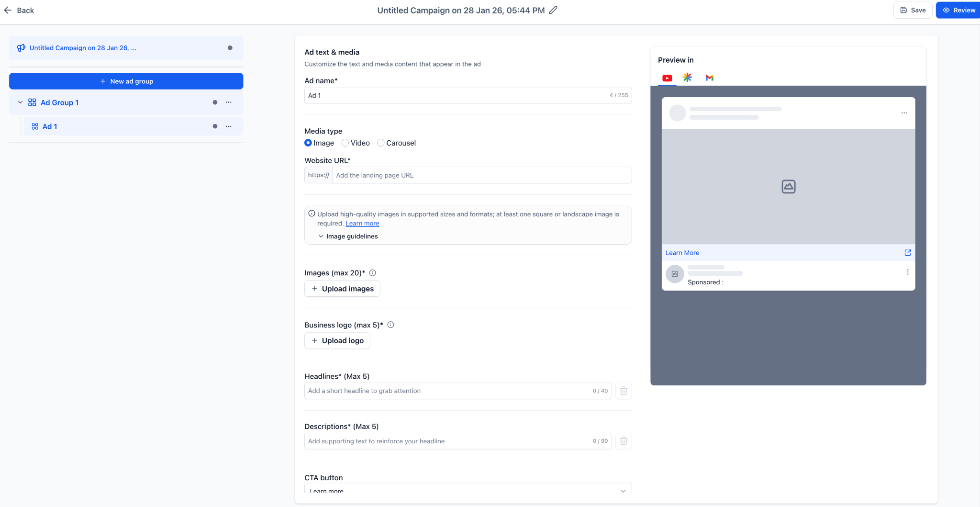Open Ad Group 1 more options menu
The image size is (980, 507).
coord(229,102)
